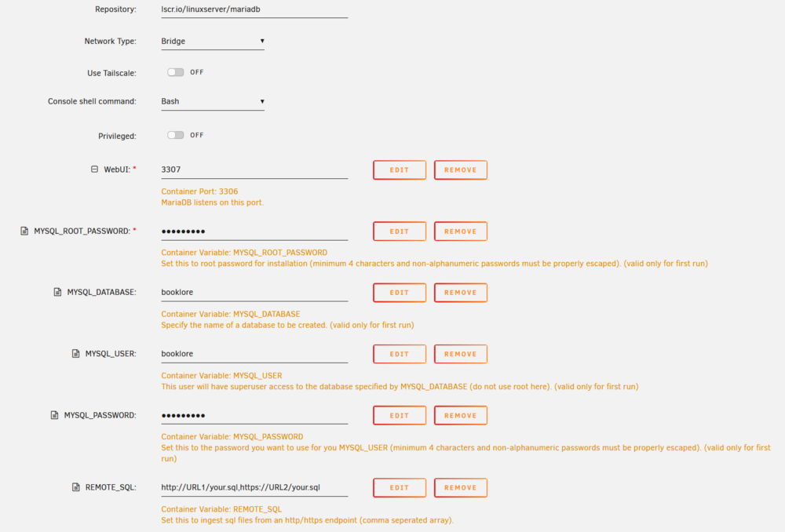Click the document icon beside REMOTE_SQL
The height and width of the screenshot is (532, 785).
[75, 487]
